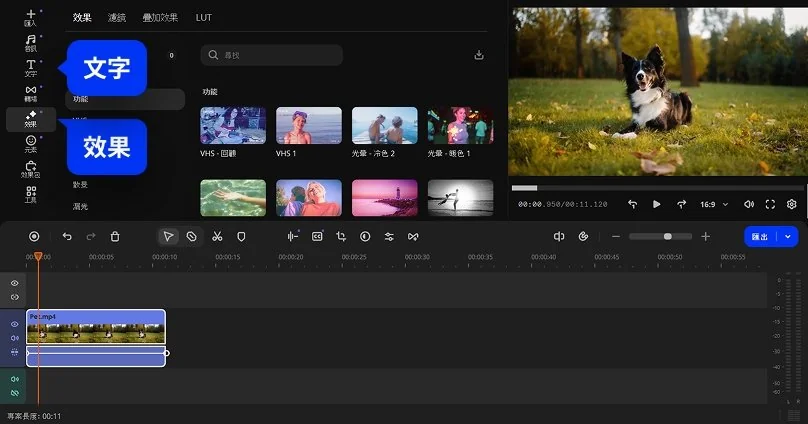
Task: Open preview settings gear icon
Action: coord(791,204)
